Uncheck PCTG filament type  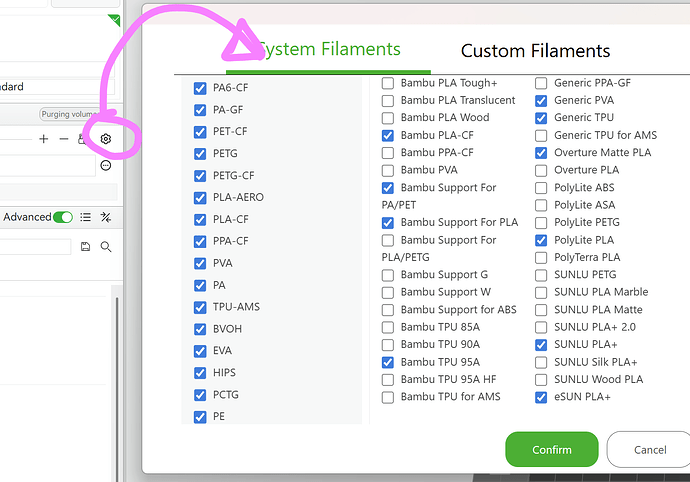tap(200, 395)
